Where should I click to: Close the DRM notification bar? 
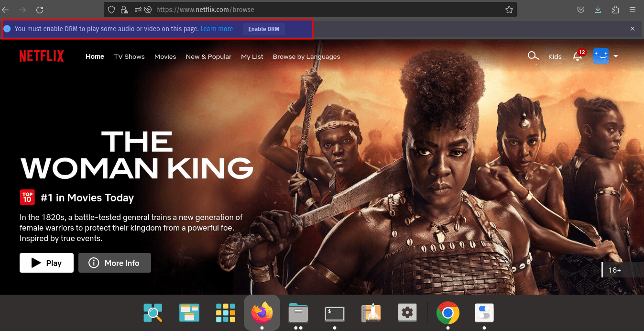coord(633,29)
